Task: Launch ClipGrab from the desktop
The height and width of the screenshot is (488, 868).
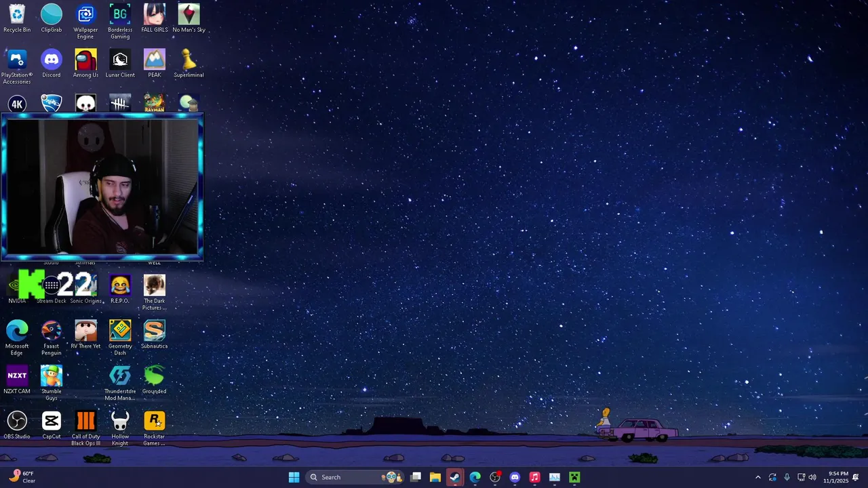Action: point(52,18)
